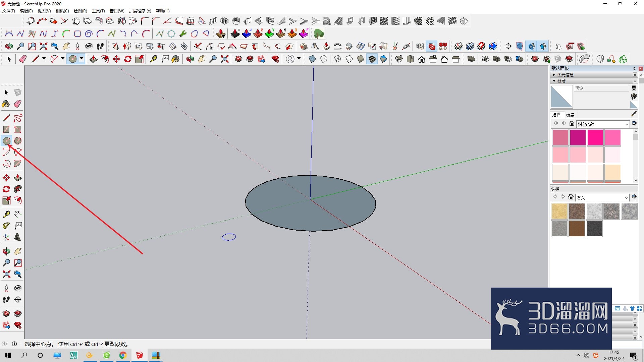Go to the In Model home button
The height and width of the screenshot is (362, 644).
point(572,123)
